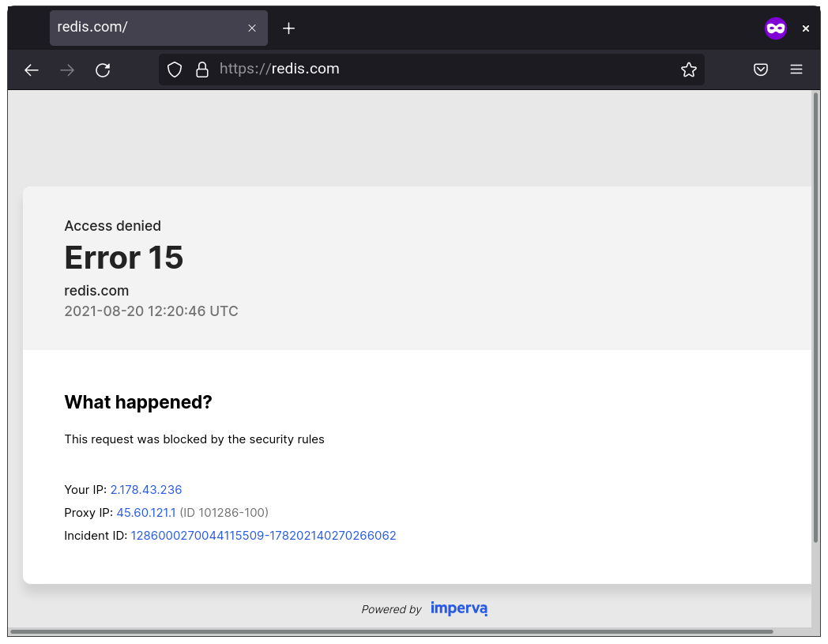Click the timestamp 2021-08-20 12:20:46 UTC
The image size is (828, 644).
(151, 311)
